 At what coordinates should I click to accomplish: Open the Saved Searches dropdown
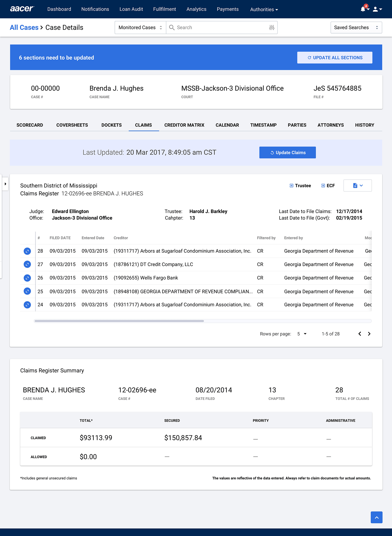pos(356,27)
